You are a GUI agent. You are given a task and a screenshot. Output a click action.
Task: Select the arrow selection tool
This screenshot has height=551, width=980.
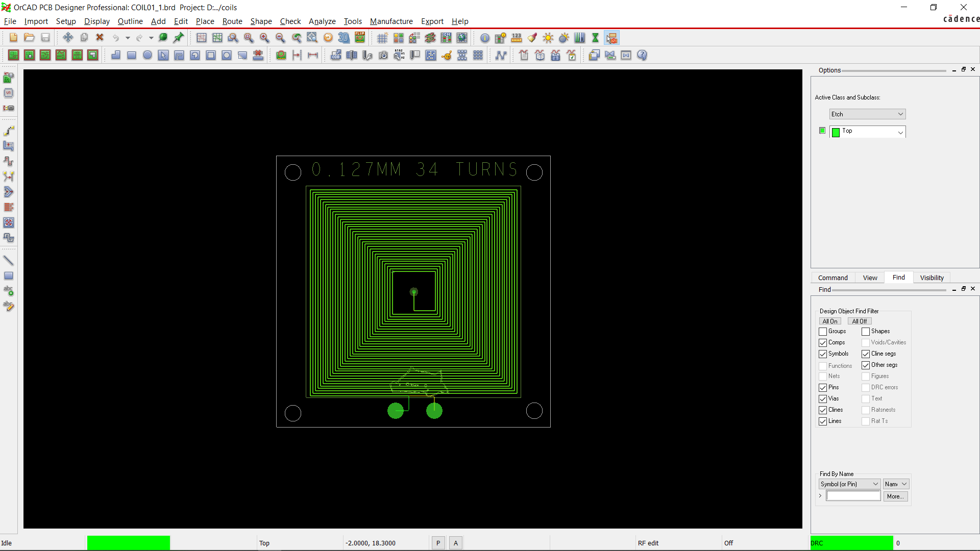click(163, 55)
